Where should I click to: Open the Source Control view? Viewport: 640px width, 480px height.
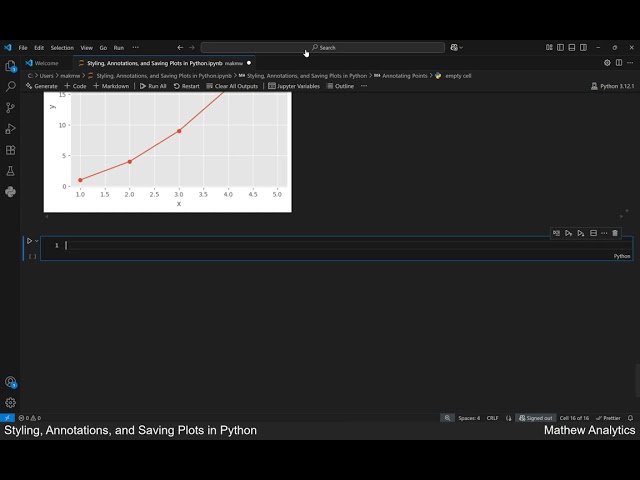click(10, 108)
